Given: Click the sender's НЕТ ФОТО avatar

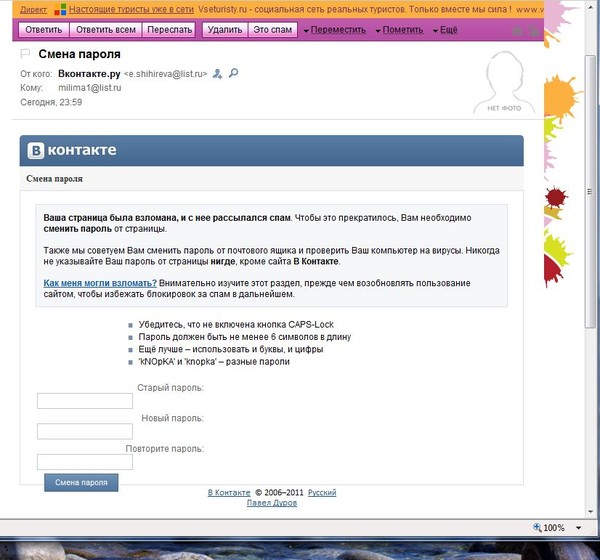Looking at the screenshot, I should pos(504,82).
